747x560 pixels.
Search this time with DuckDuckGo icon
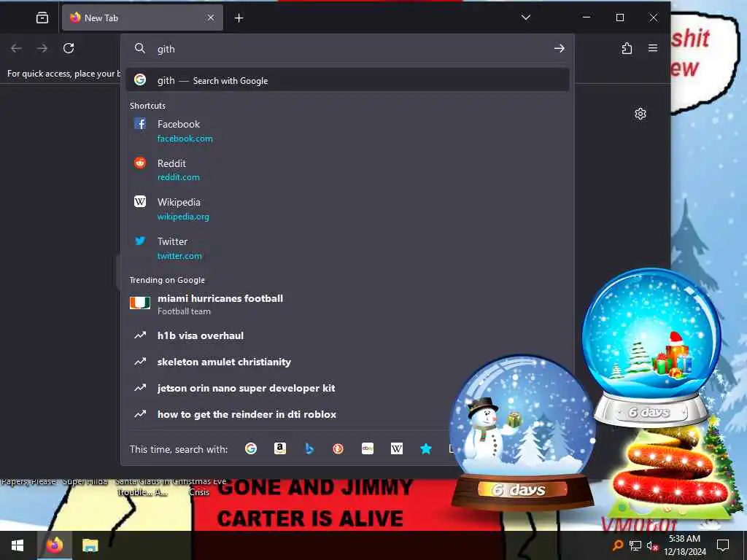pyautogui.click(x=338, y=448)
